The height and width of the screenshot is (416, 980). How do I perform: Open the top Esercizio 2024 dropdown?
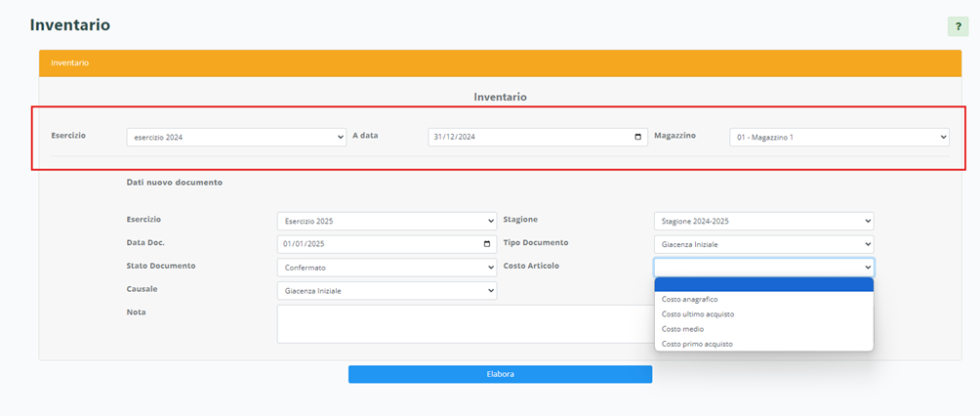(x=236, y=137)
